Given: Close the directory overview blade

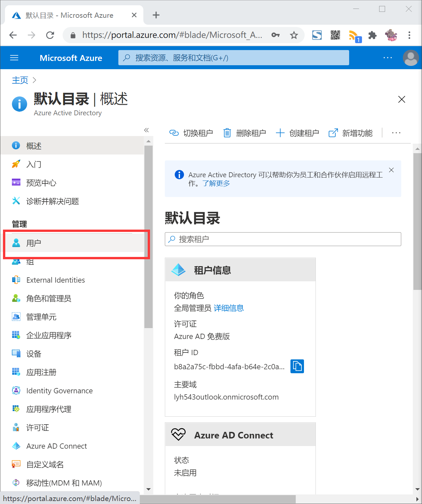Looking at the screenshot, I should (x=402, y=99).
